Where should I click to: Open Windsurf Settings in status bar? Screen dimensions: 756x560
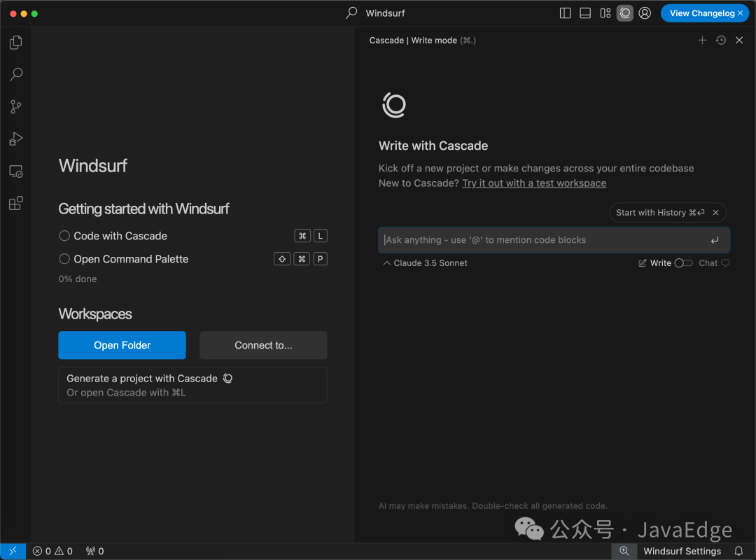tap(682, 551)
